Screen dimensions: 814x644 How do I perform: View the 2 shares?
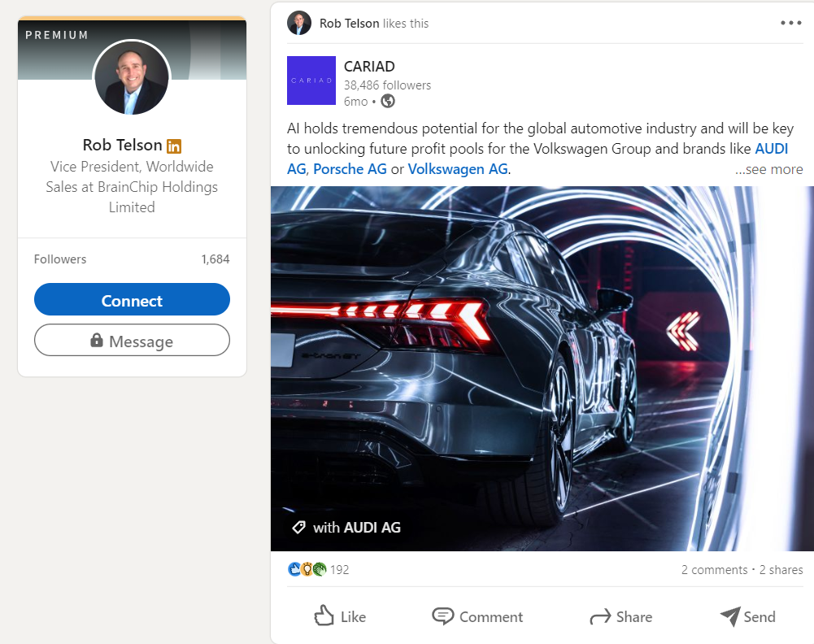click(x=781, y=570)
